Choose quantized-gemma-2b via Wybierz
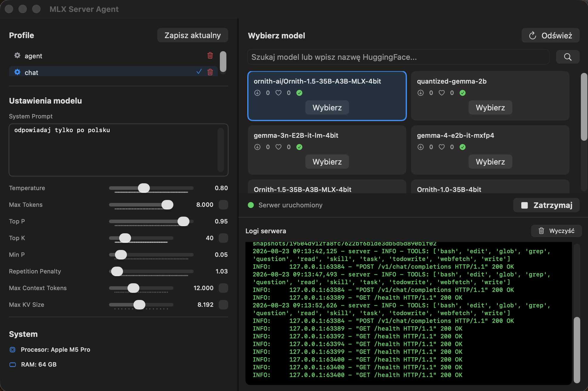 point(490,107)
